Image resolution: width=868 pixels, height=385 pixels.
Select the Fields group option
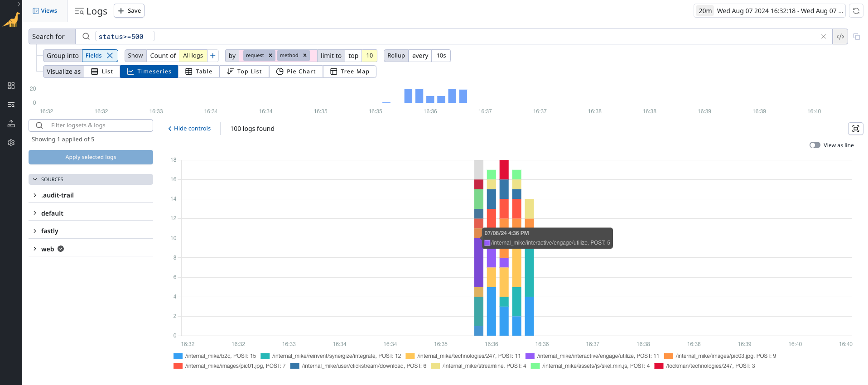coord(94,56)
